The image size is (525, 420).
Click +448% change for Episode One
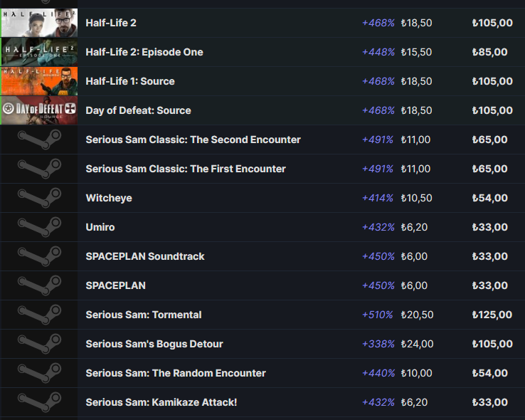pyautogui.click(x=378, y=52)
